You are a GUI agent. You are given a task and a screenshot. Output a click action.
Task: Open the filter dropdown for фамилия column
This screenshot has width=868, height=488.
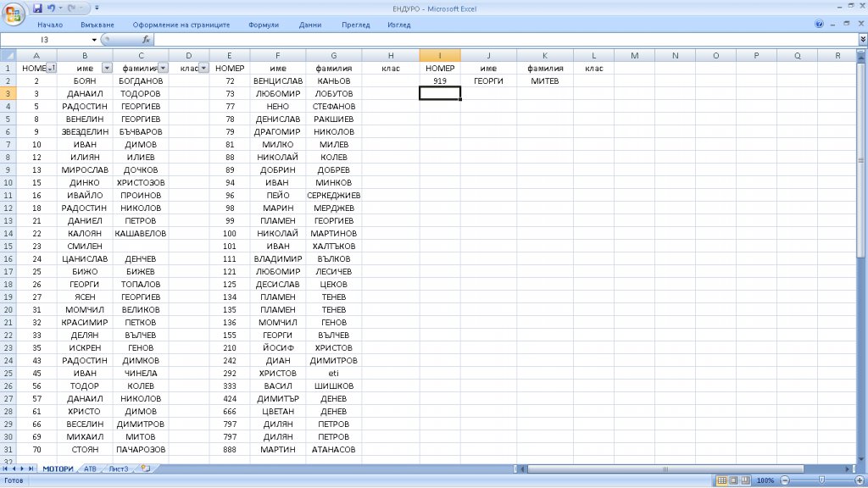click(163, 68)
